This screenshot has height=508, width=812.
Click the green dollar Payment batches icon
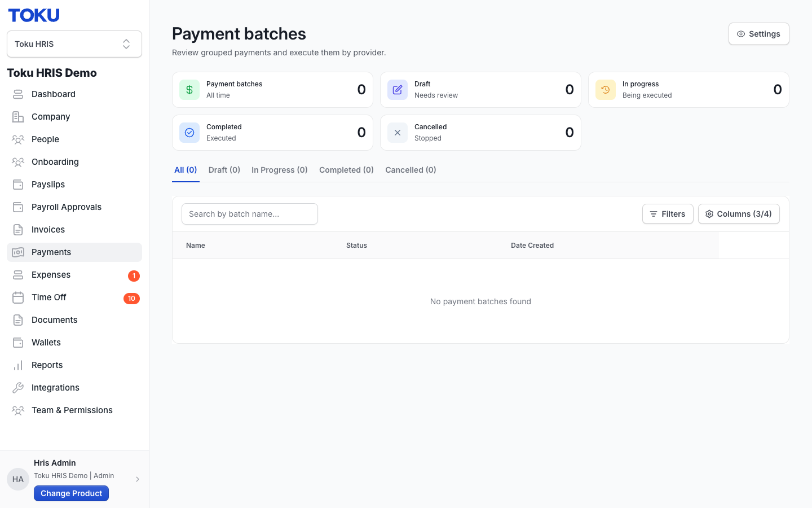189,90
